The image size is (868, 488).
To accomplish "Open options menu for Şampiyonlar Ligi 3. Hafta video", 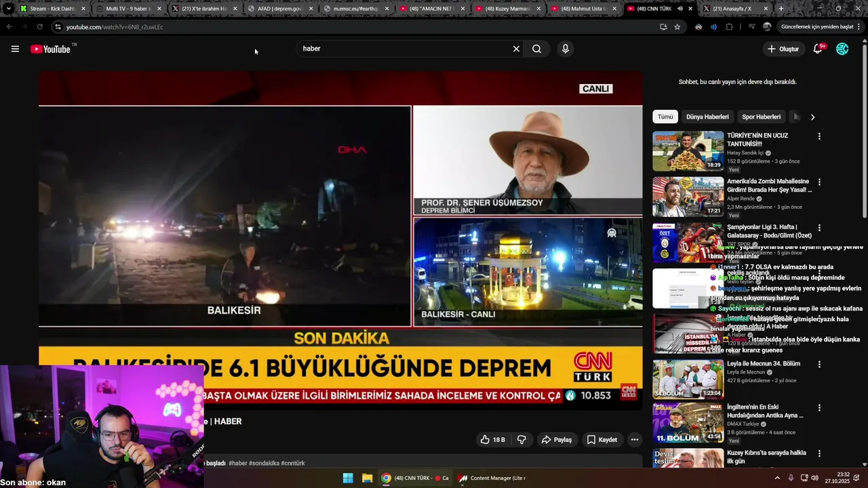I will pyautogui.click(x=819, y=228).
